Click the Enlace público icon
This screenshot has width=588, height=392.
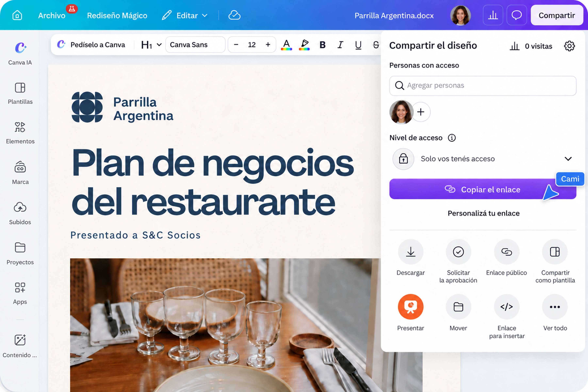pyautogui.click(x=506, y=252)
